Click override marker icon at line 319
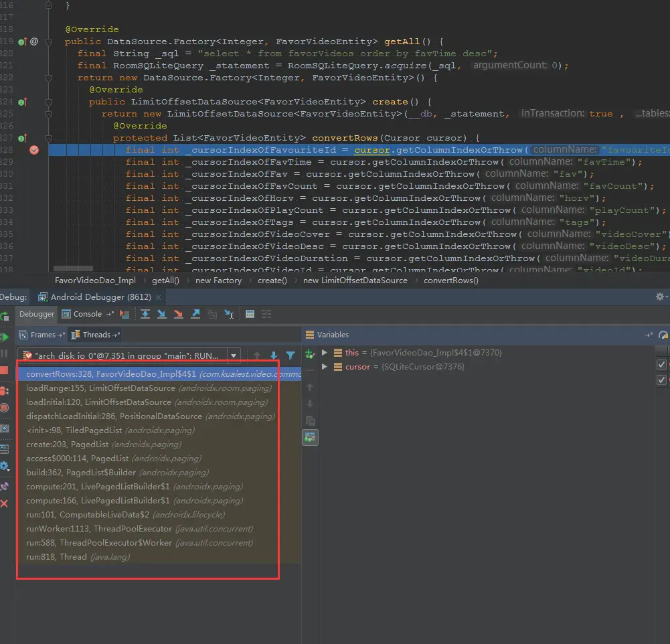670x644 pixels. tap(22, 42)
